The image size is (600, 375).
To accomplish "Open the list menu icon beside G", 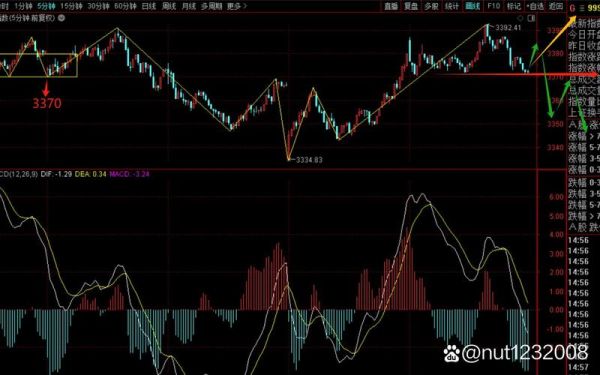I will [583, 8].
